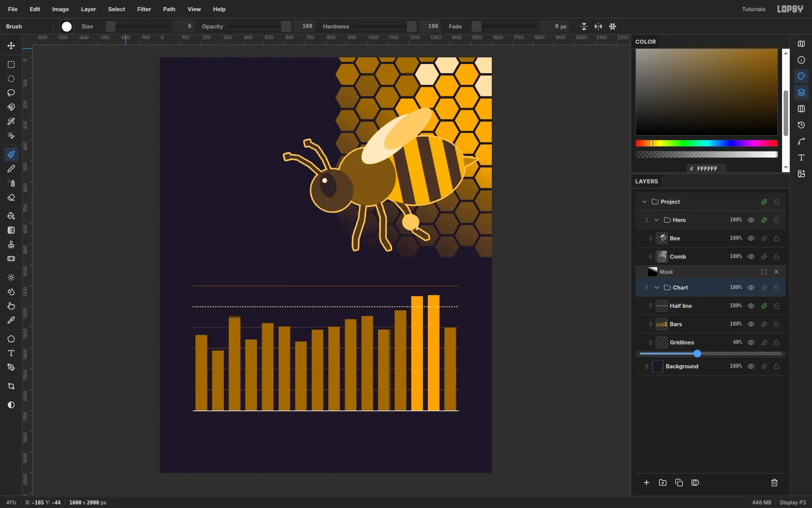Open the Image menu
Screen dimensions: 812x508
tap(60, 9)
